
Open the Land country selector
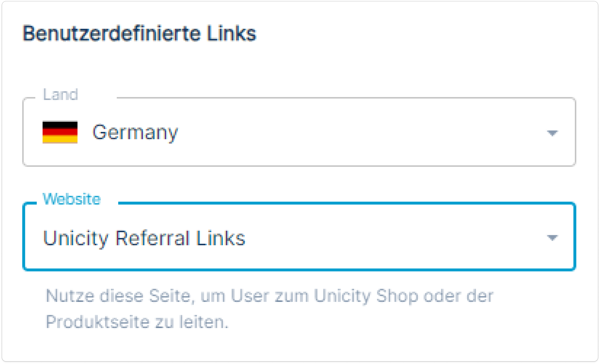[x=299, y=132]
